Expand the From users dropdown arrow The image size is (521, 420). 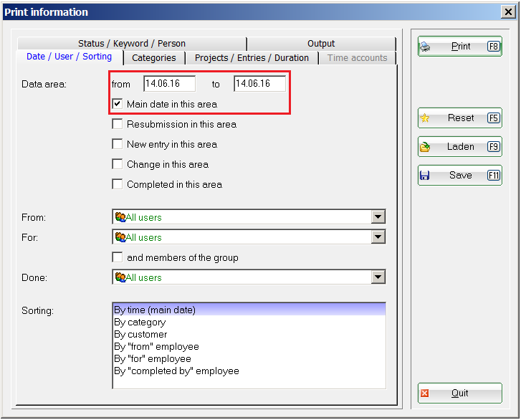(x=378, y=217)
